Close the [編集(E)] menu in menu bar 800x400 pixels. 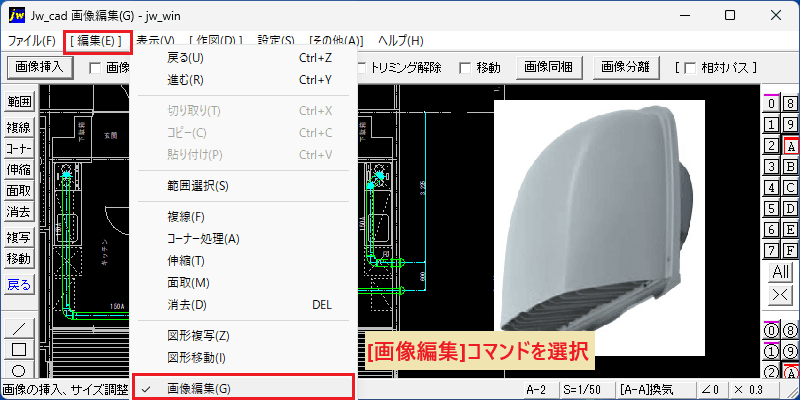tap(98, 41)
